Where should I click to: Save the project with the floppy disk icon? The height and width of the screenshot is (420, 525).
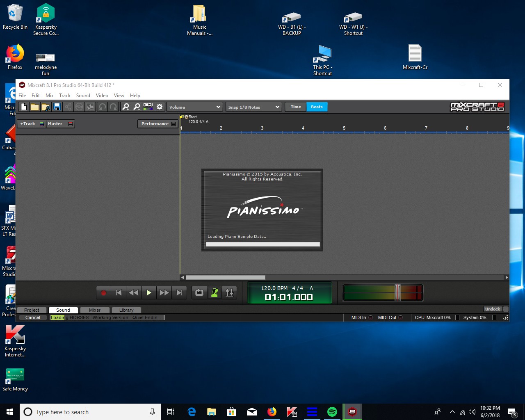tap(57, 107)
